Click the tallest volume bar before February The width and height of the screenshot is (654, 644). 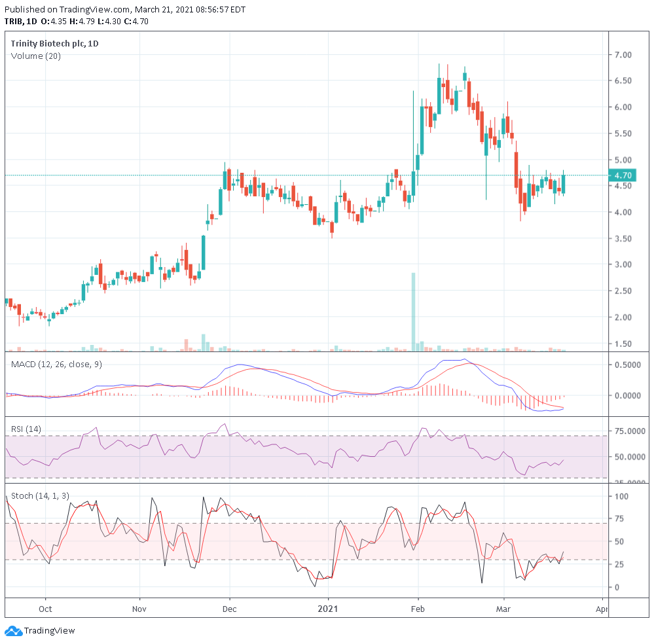(413, 312)
